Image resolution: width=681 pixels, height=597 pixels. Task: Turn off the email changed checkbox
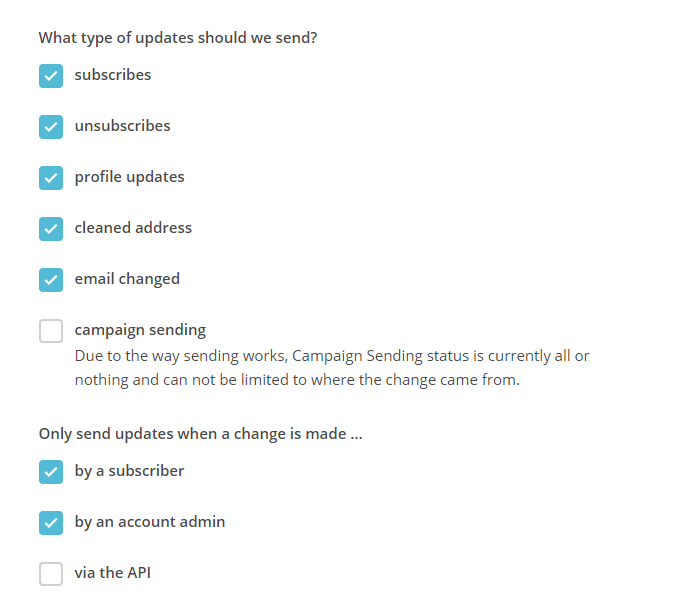51,280
